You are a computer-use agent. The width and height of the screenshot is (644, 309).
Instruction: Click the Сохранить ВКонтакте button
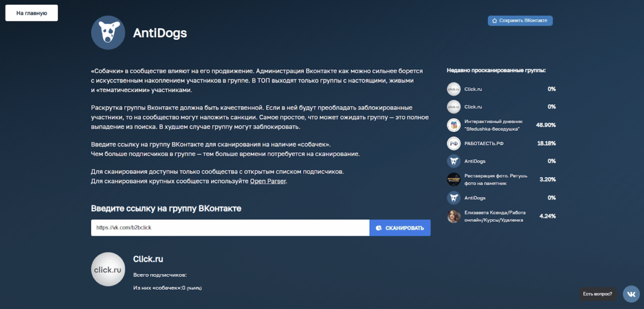(520, 21)
